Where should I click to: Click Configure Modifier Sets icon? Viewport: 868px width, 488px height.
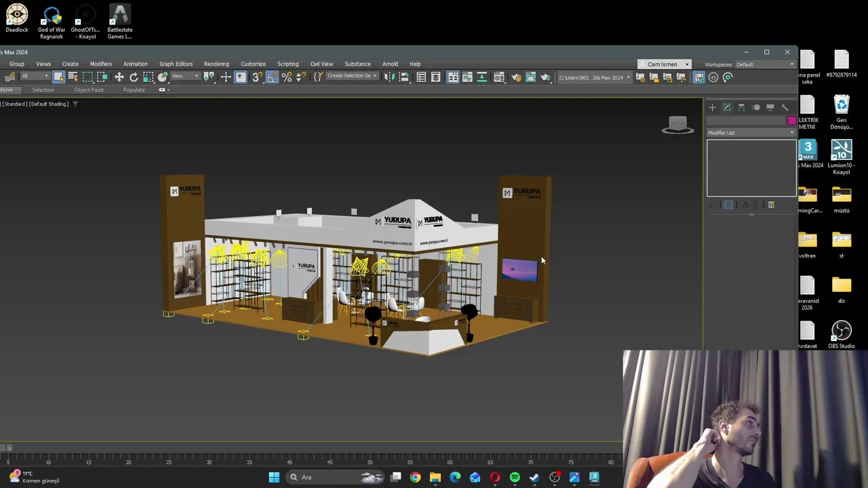771,205
